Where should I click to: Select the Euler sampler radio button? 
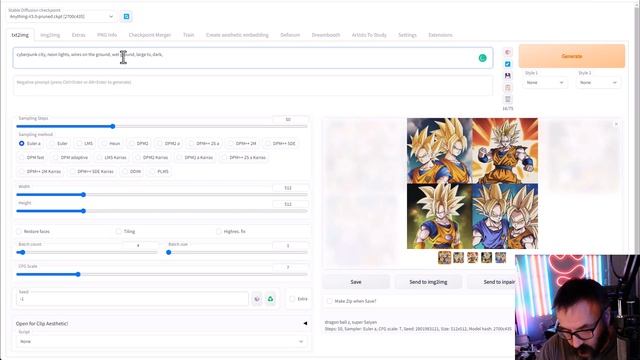(58, 144)
